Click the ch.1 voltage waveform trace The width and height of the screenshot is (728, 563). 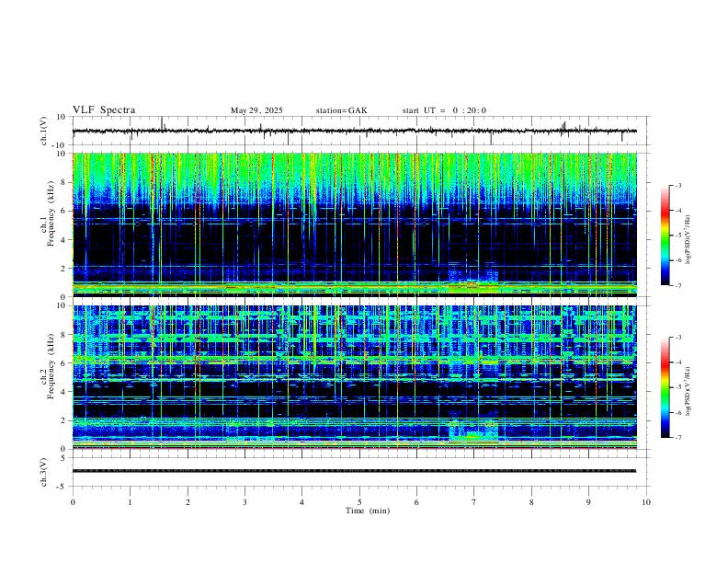click(354, 131)
